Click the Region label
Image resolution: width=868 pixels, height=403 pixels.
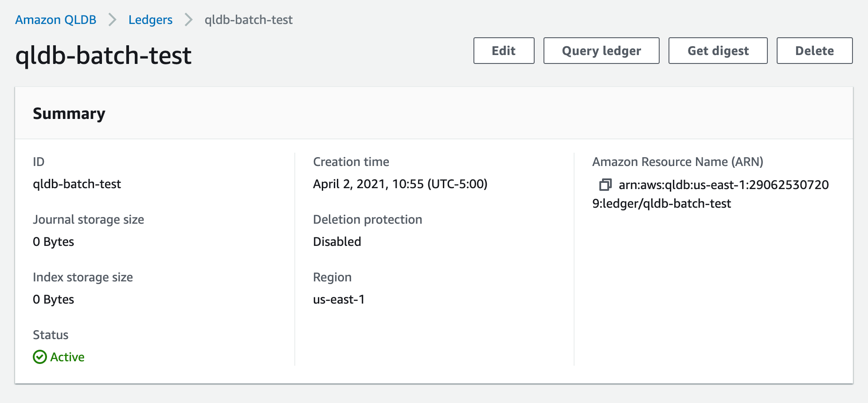click(x=332, y=277)
